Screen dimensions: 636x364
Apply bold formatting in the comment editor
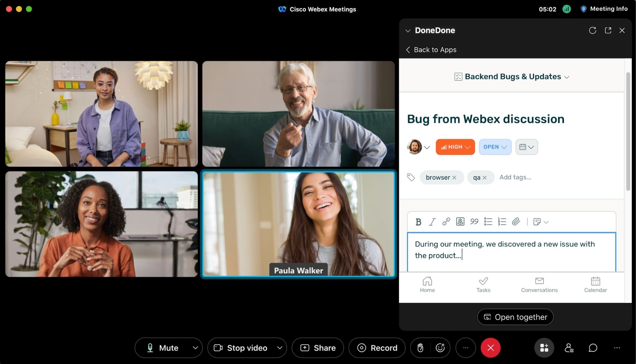[x=419, y=222]
